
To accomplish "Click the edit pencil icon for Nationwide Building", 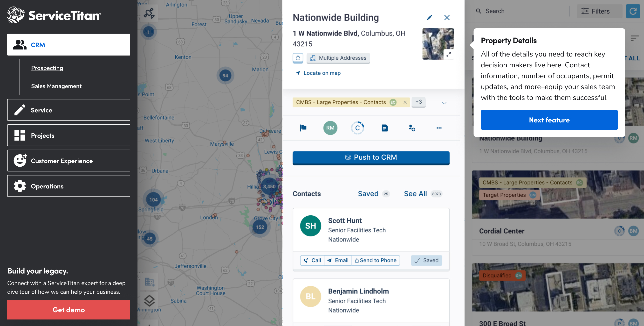I will click(429, 18).
